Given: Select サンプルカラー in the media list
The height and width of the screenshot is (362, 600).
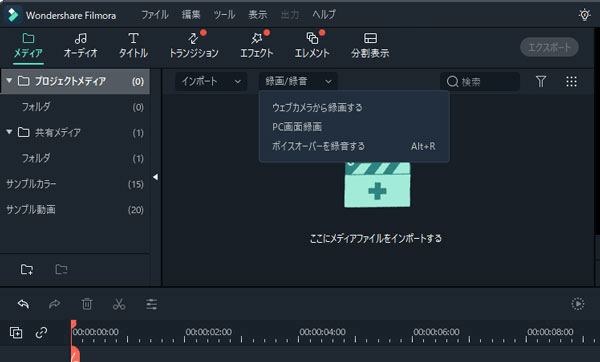Looking at the screenshot, I should pos(75,184).
